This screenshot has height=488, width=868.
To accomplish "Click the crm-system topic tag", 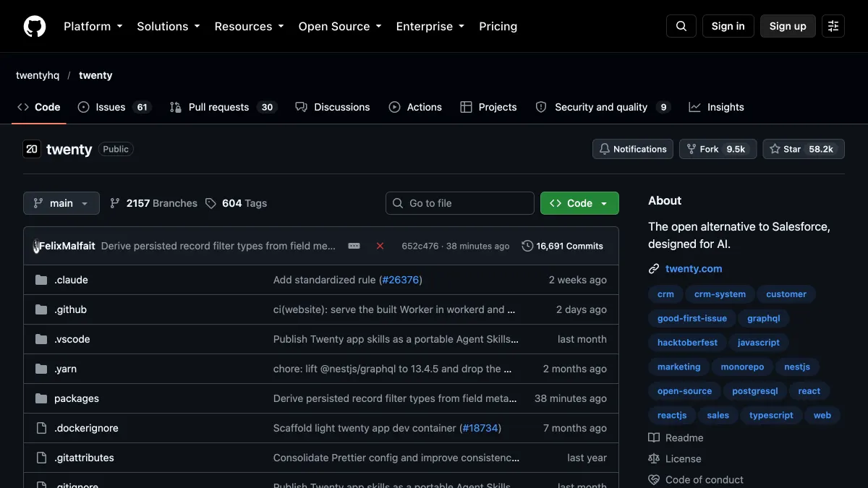I will [x=720, y=294].
